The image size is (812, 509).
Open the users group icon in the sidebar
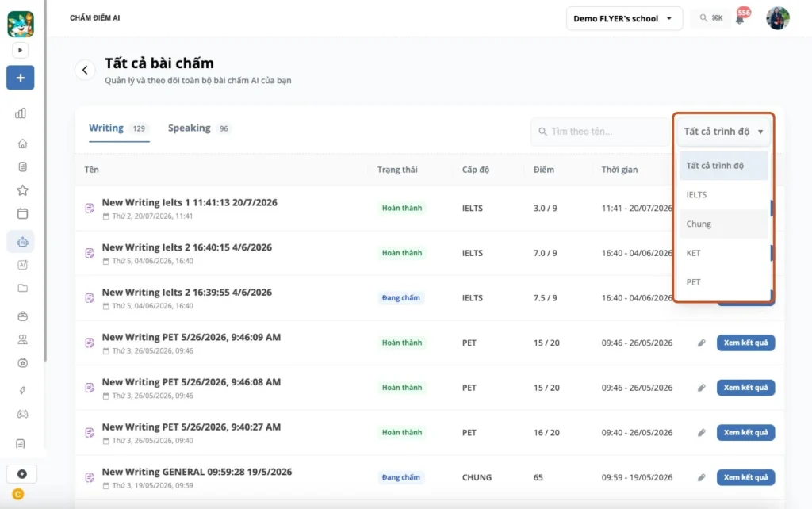click(22, 339)
